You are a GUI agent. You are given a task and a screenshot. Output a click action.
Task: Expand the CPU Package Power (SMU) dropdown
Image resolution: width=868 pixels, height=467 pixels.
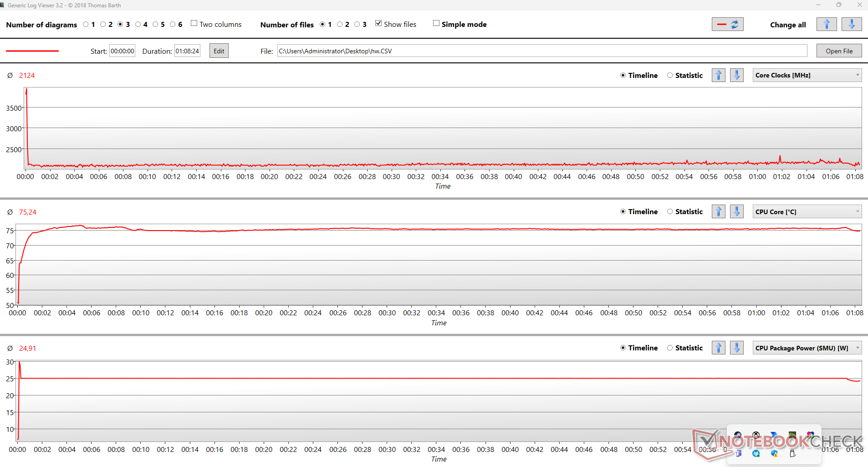click(807, 348)
